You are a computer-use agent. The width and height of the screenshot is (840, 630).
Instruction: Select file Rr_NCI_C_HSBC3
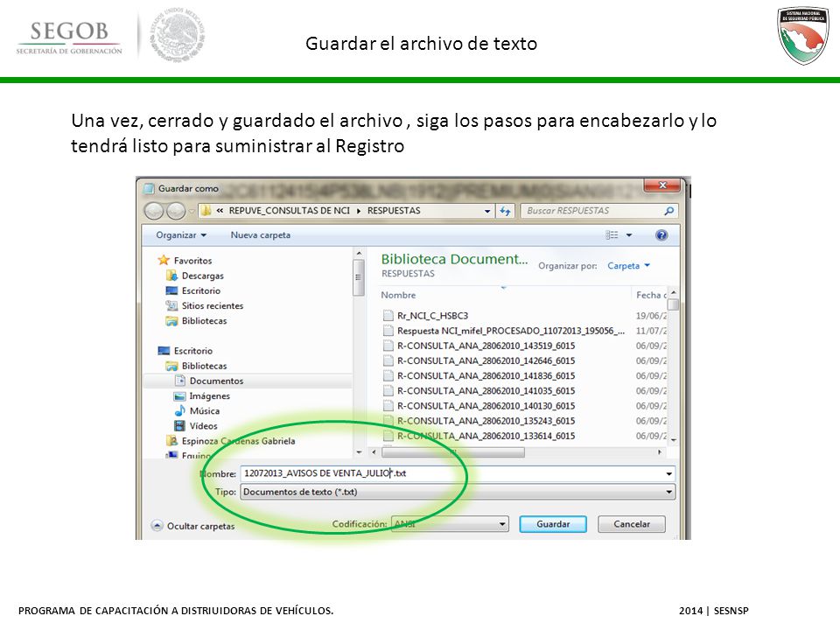click(x=426, y=316)
